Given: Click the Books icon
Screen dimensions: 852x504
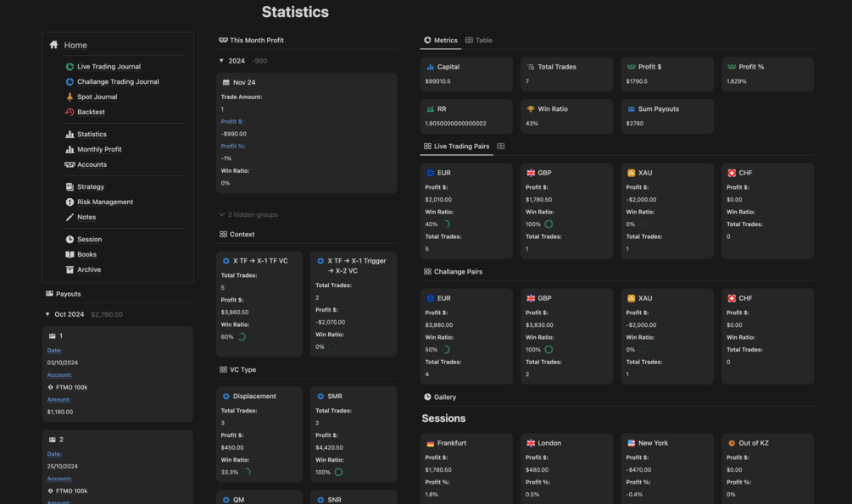Looking at the screenshot, I should coord(70,255).
